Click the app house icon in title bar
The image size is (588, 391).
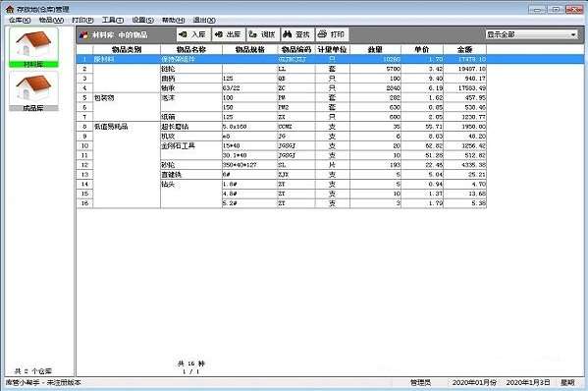pyautogui.click(x=10, y=9)
